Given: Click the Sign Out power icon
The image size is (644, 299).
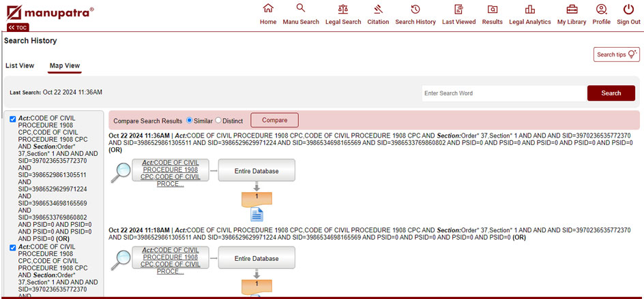Looking at the screenshot, I should click(628, 9).
